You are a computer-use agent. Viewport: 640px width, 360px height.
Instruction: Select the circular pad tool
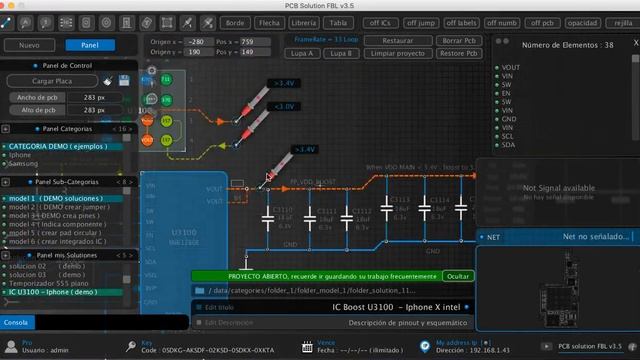pyautogui.click(x=106, y=23)
